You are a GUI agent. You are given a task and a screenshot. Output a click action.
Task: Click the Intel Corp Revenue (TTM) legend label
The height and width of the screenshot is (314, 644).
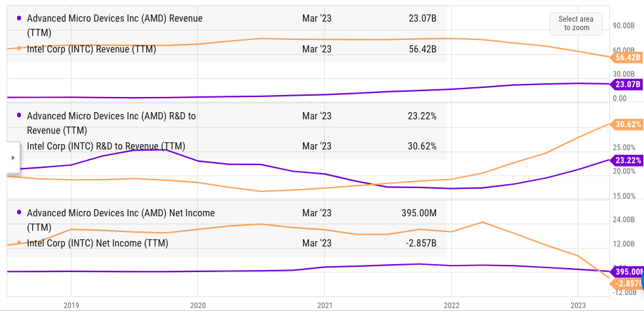(x=91, y=49)
